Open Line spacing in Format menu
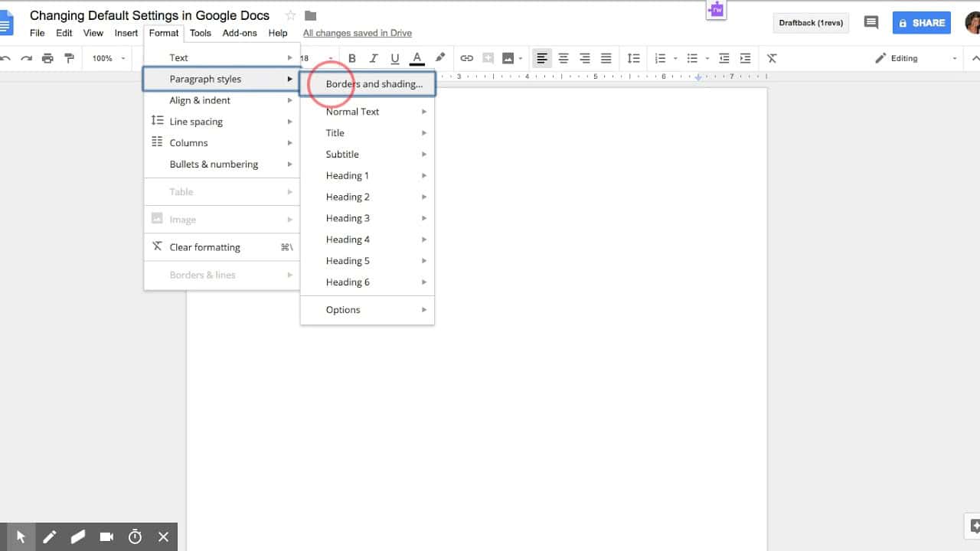980x551 pixels. click(x=222, y=122)
